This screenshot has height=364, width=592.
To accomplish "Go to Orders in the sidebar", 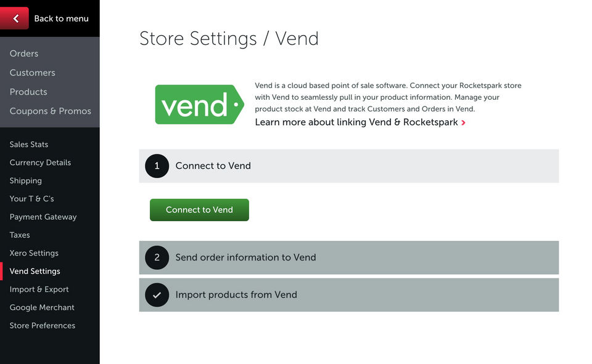I will [24, 54].
